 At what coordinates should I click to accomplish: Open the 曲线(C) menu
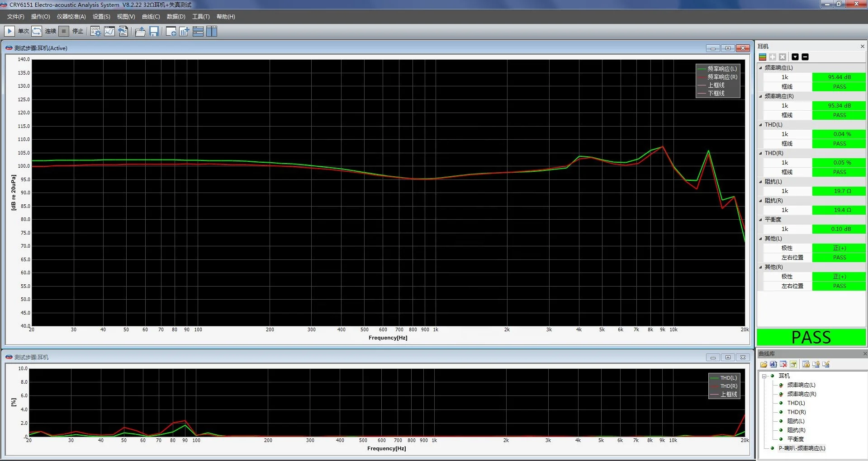point(151,17)
